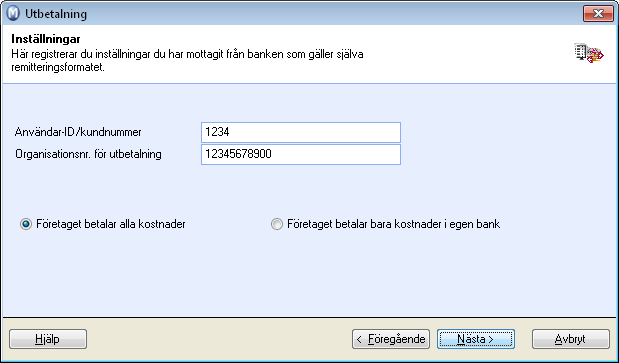Click the Mamut 'M' application icon in title bar
619x363 pixels.
(13, 14)
